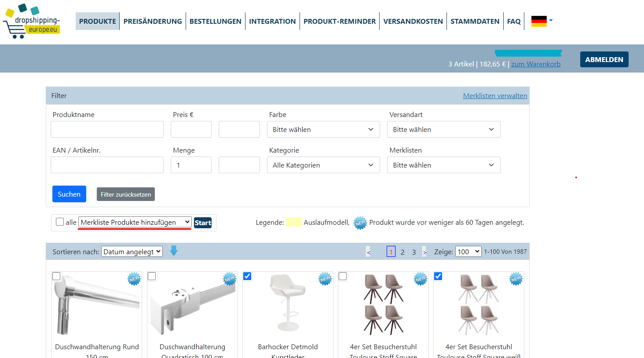Image resolution: width=644 pixels, height=358 pixels.
Task: Check the 'alle' select-all checkbox
Action: click(60, 222)
